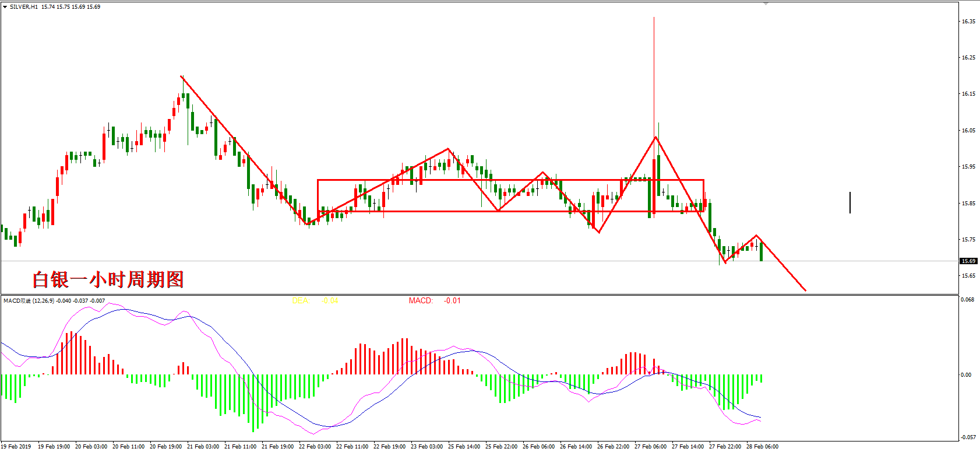The height and width of the screenshot is (452, 980).
Task: Click the current price tag 15.69
Action: point(968,261)
